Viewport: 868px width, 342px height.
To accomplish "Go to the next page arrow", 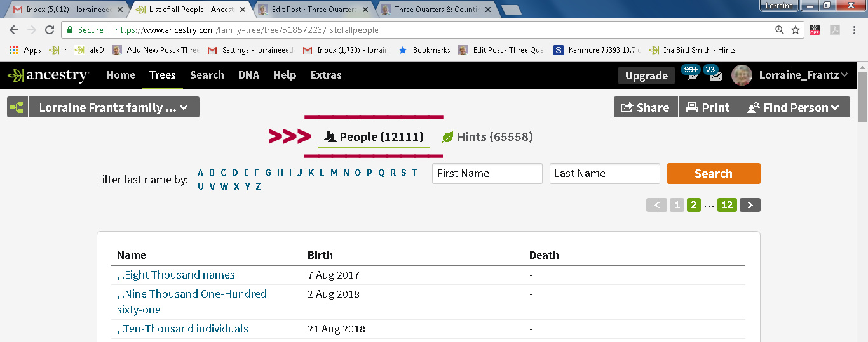I will coord(750,205).
